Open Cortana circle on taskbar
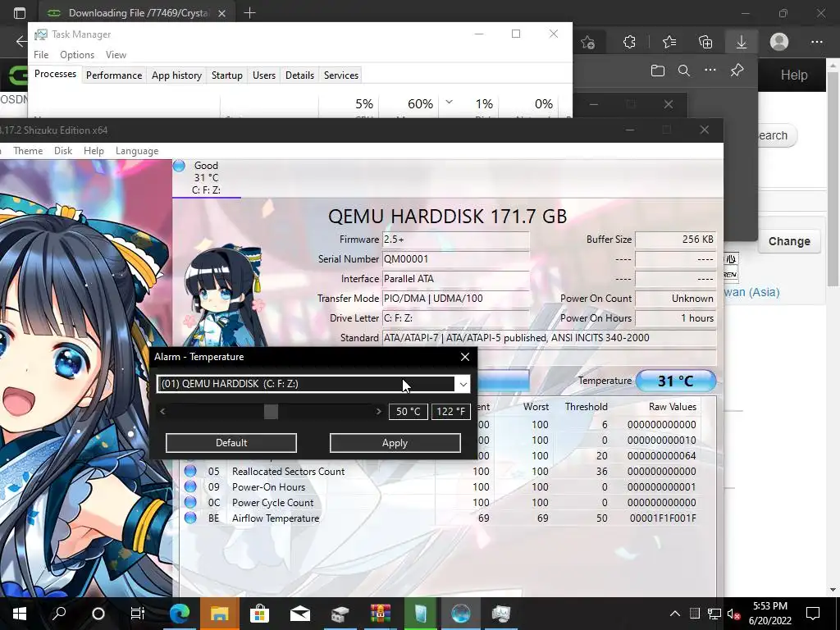Viewport: 840px width, 630px height. tap(98, 614)
